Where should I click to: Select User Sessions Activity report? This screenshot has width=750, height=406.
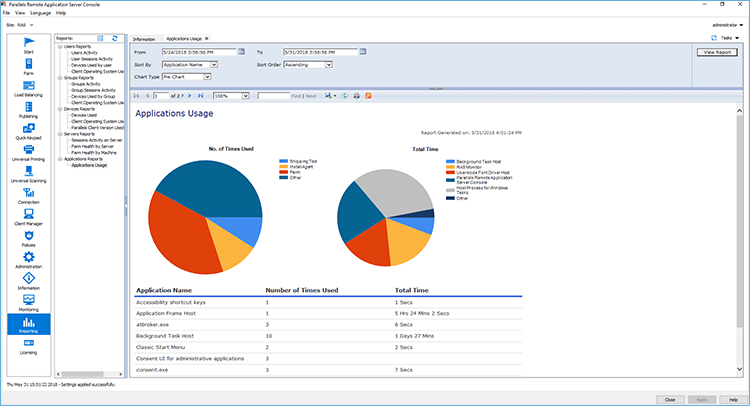[x=92, y=59]
